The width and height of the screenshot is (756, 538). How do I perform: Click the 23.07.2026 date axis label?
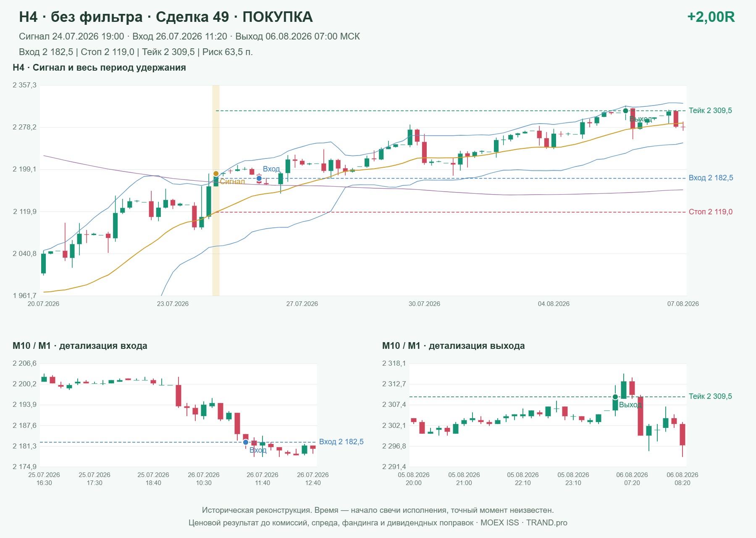pos(173,304)
